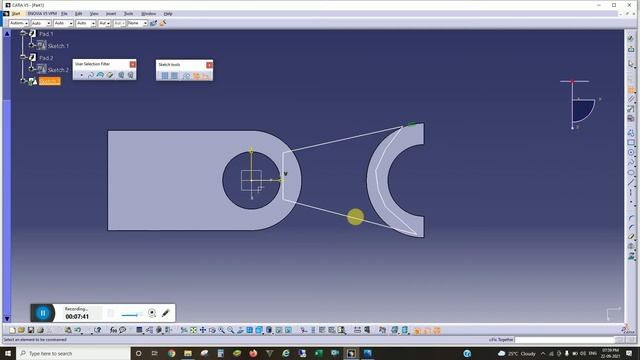Open the Start menu in CATIA menu bar
The width and height of the screenshot is (640, 360).
tap(16, 13)
